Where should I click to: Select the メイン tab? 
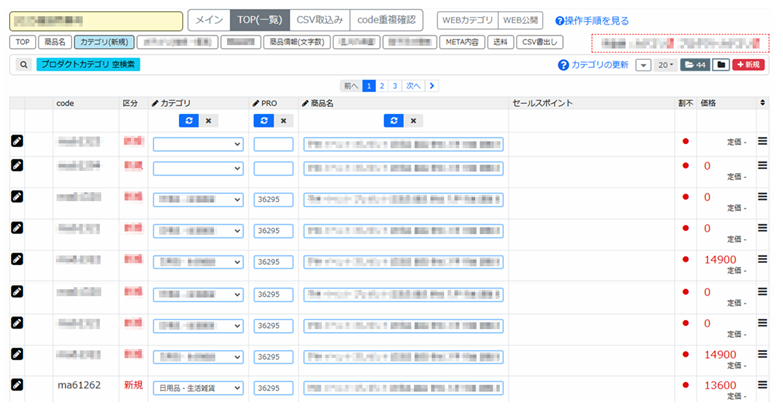click(209, 20)
